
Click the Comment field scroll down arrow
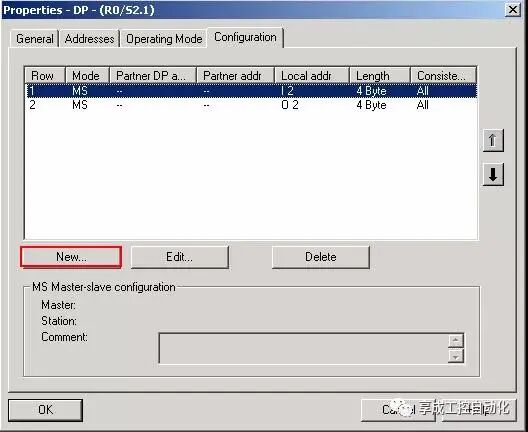(456, 356)
